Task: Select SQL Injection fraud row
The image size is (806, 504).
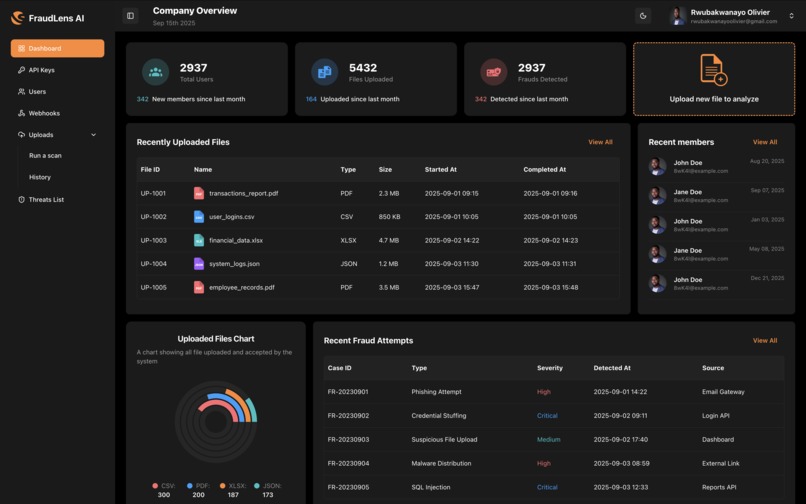Action: pyautogui.click(x=554, y=487)
